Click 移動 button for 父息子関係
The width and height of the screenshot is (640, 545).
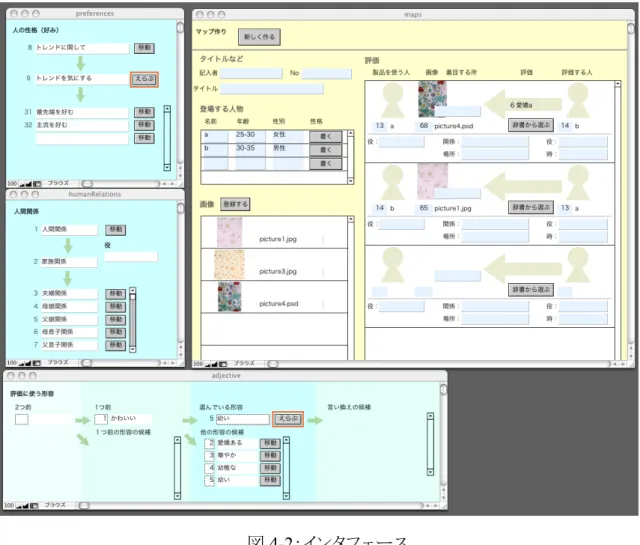point(116,345)
